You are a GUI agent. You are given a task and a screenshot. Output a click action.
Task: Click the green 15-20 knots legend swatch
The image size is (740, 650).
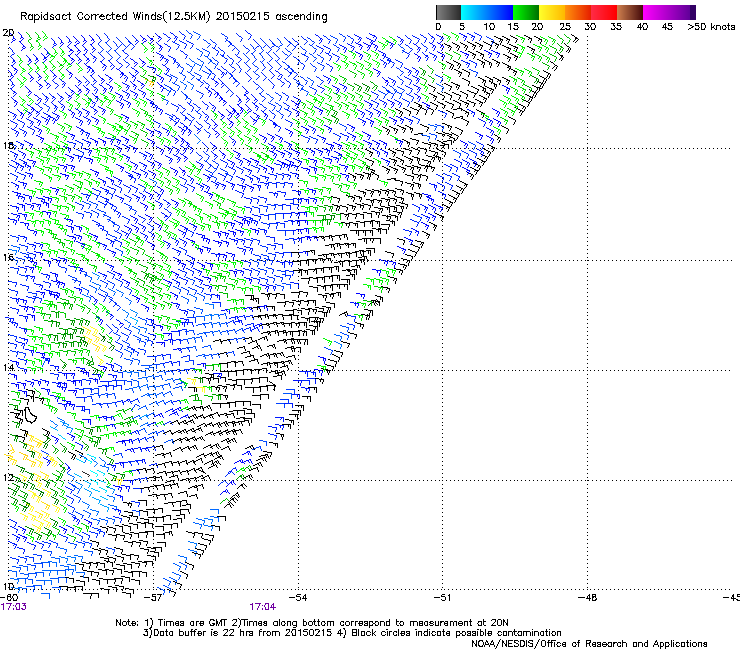point(526,12)
